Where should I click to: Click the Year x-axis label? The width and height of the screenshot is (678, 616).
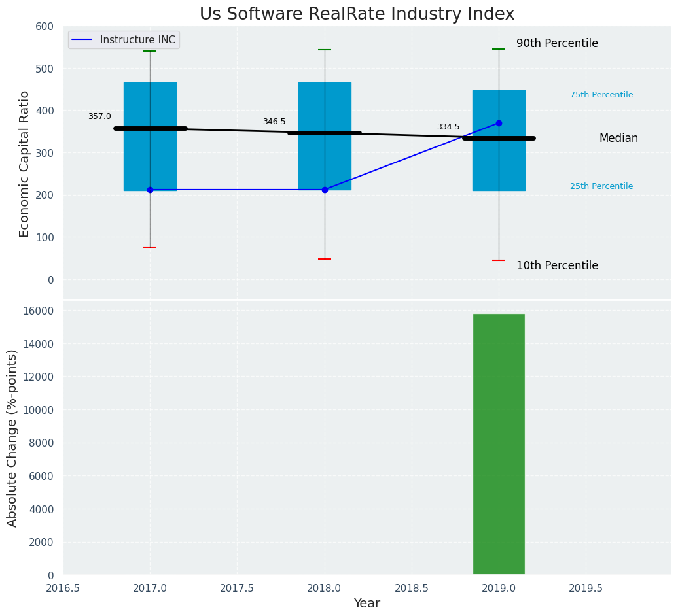point(366,604)
